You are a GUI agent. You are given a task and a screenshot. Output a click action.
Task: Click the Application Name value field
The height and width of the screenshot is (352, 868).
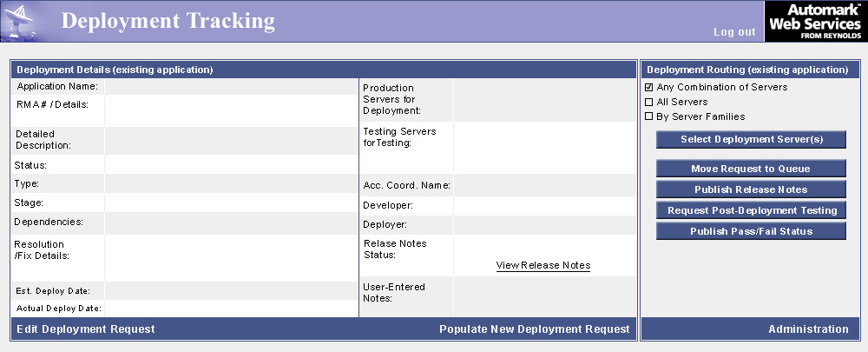pyautogui.click(x=232, y=86)
